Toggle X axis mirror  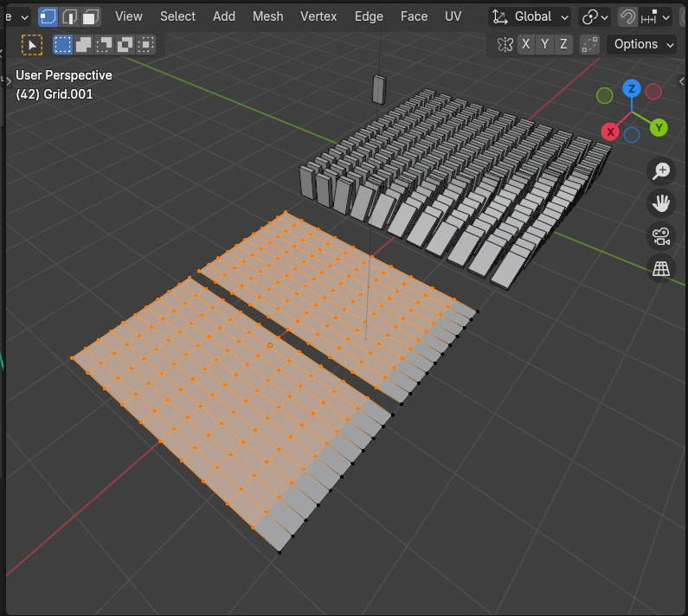pyautogui.click(x=525, y=44)
